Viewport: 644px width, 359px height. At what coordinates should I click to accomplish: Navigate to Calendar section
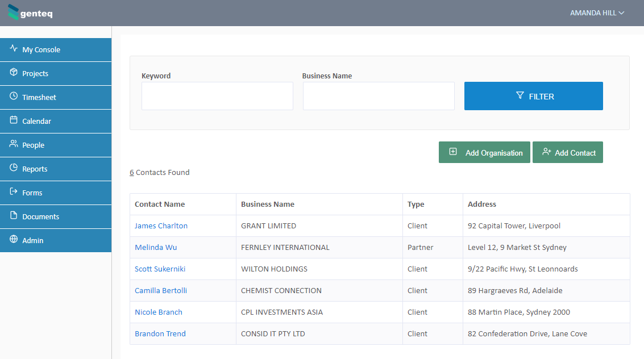pos(56,121)
